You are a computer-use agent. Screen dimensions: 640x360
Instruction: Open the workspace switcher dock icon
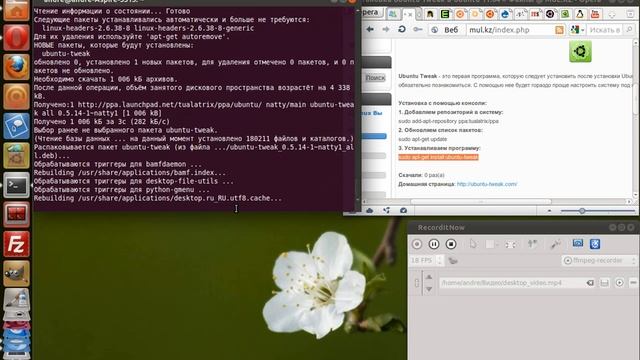point(16,215)
